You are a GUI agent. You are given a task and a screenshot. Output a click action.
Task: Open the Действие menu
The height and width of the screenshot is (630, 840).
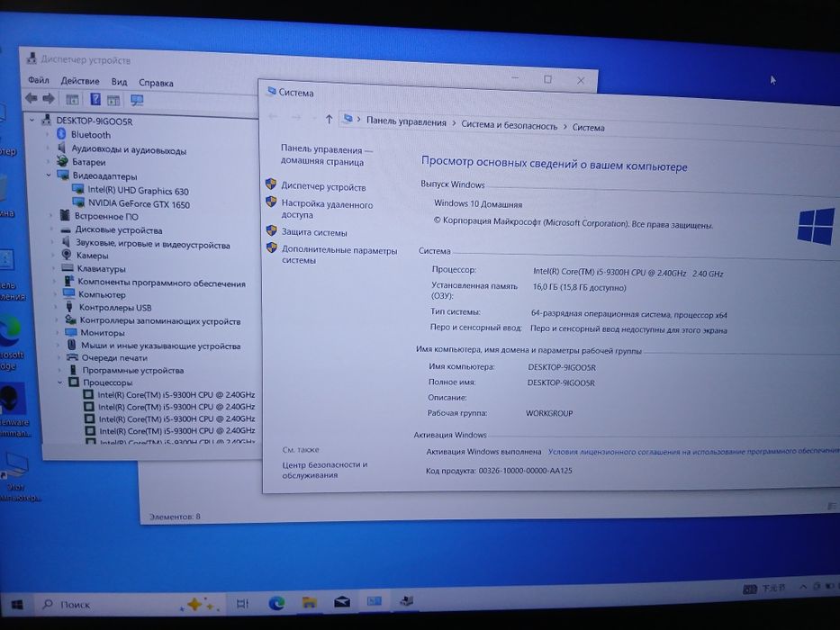pyautogui.click(x=80, y=81)
